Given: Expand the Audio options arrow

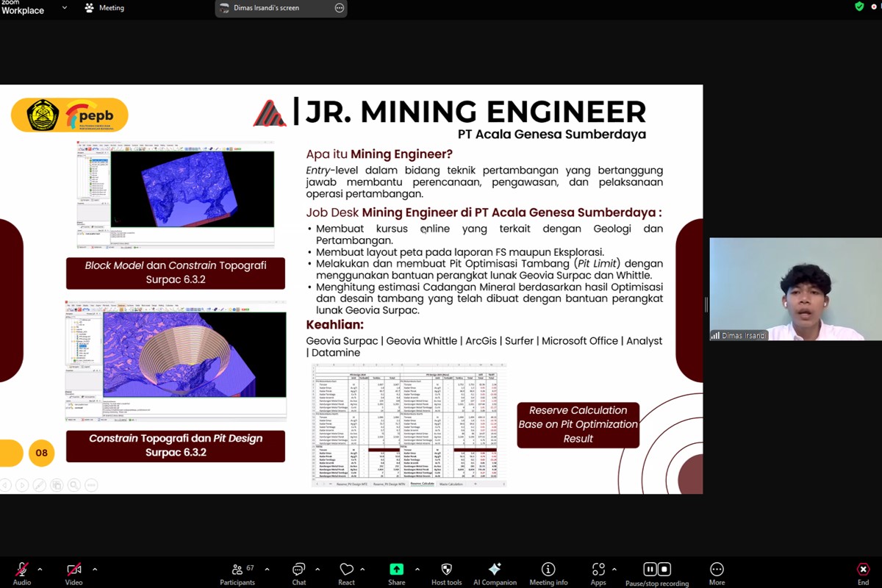Looking at the screenshot, I should point(40,569).
